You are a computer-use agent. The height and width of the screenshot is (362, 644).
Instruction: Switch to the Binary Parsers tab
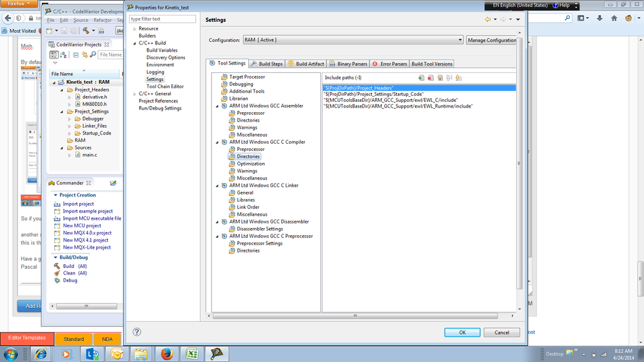[x=348, y=64]
